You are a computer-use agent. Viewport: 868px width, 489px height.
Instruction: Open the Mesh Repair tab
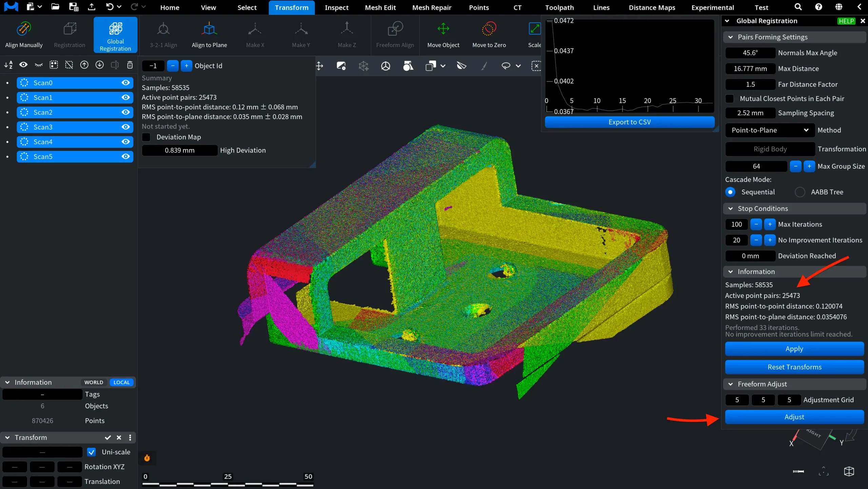coord(432,7)
